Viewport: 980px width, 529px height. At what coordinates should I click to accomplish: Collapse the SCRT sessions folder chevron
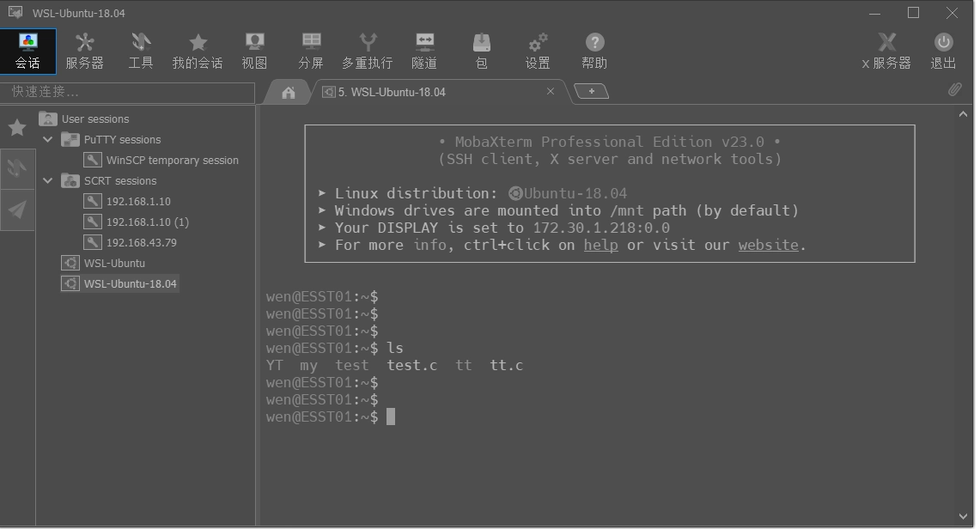point(47,180)
